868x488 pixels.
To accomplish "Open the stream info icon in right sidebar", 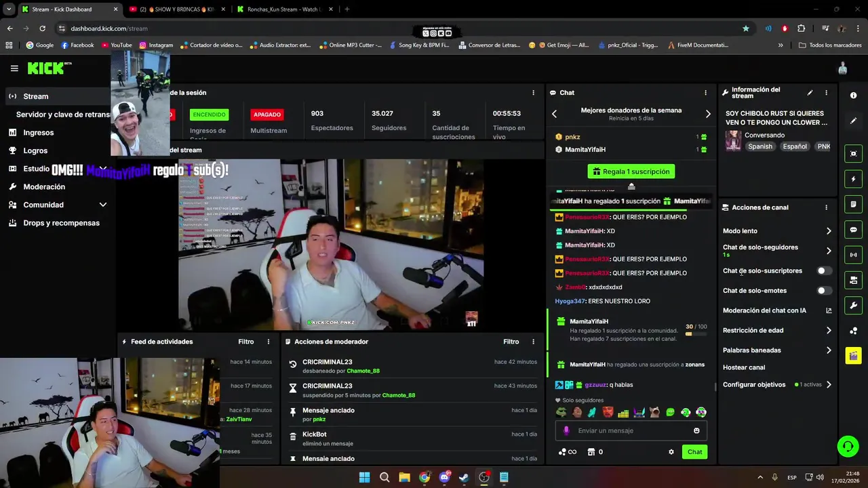I will (853, 96).
